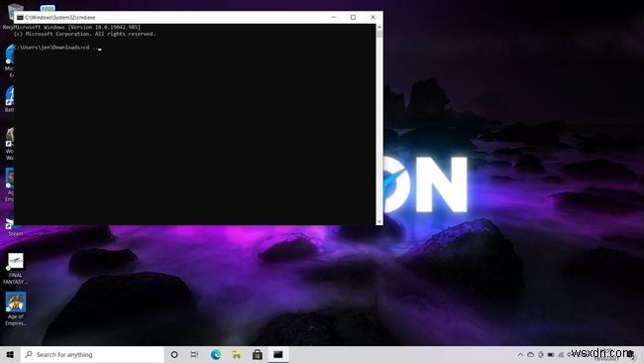
Task: Open the FINAL FANTASY desktop shortcut
Action: pyautogui.click(x=16, y=268)
